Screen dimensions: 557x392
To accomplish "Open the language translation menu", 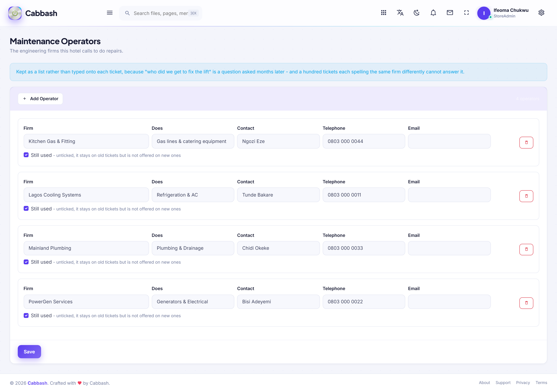I will coord(400,13).
